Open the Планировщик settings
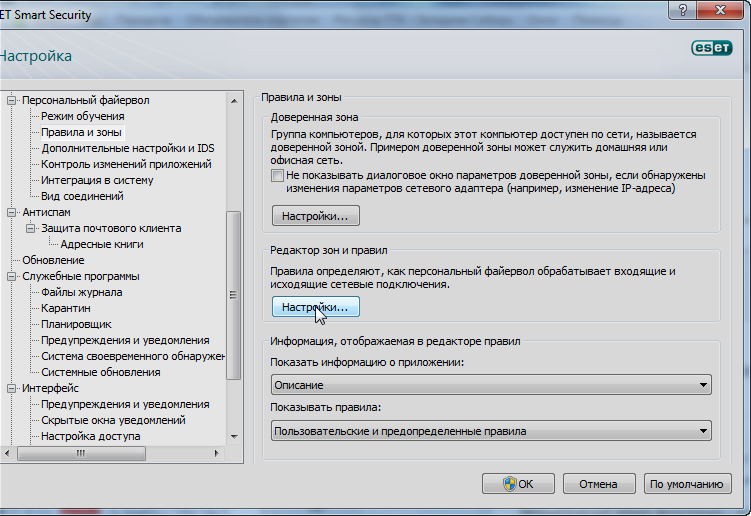This screenshot has height=516, width=751. tap(76, 324)
